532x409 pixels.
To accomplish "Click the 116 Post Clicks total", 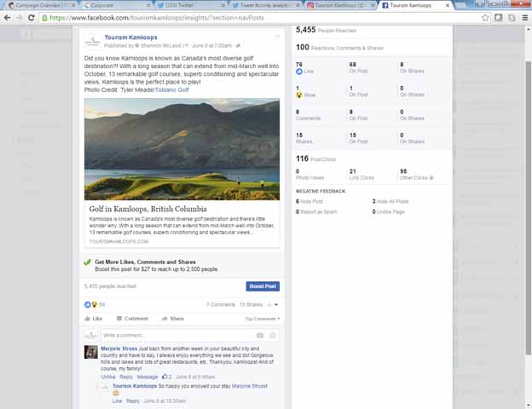I will click(x=302, y=158).
